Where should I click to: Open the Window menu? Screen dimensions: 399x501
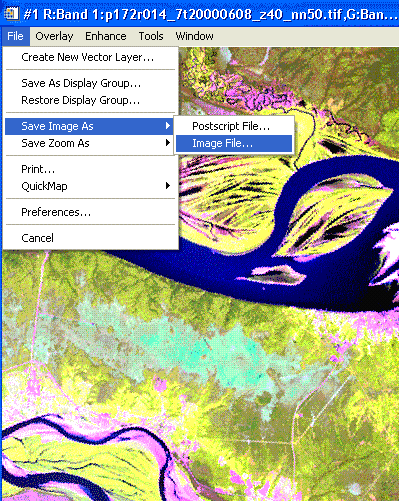pos(194,36)
